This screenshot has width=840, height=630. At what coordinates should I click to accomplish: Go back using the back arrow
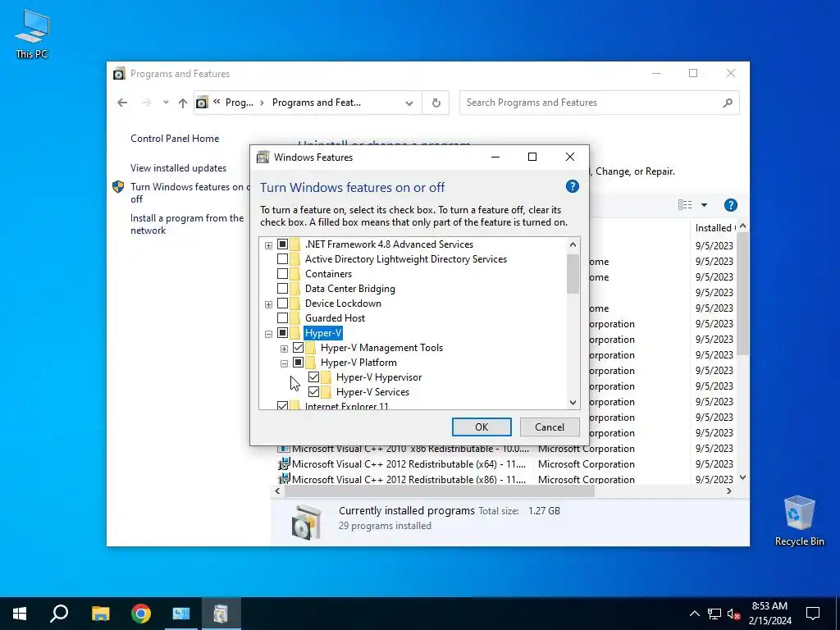(122, 103)
